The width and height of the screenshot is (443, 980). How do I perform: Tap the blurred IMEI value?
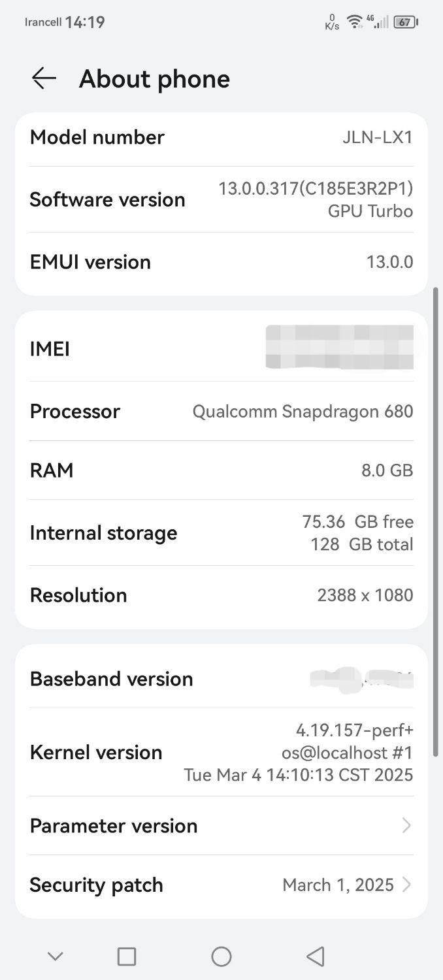tap(340, 348)
